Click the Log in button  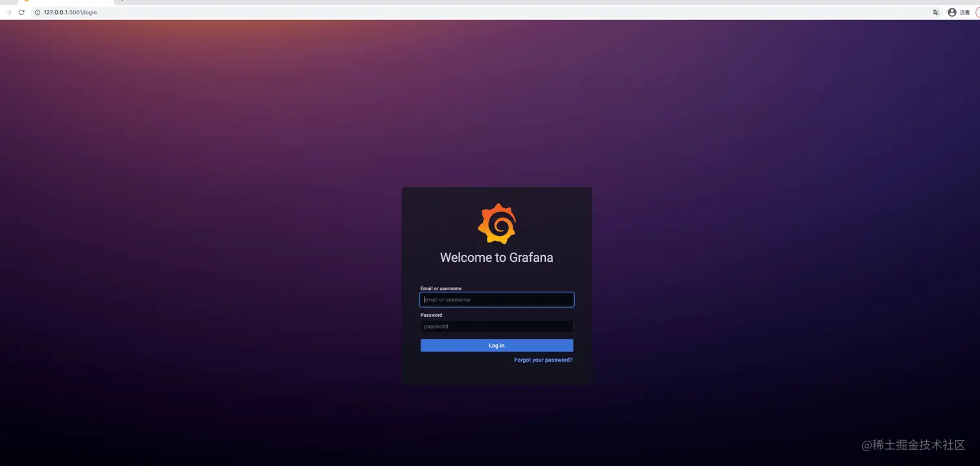tap(496, 345)
